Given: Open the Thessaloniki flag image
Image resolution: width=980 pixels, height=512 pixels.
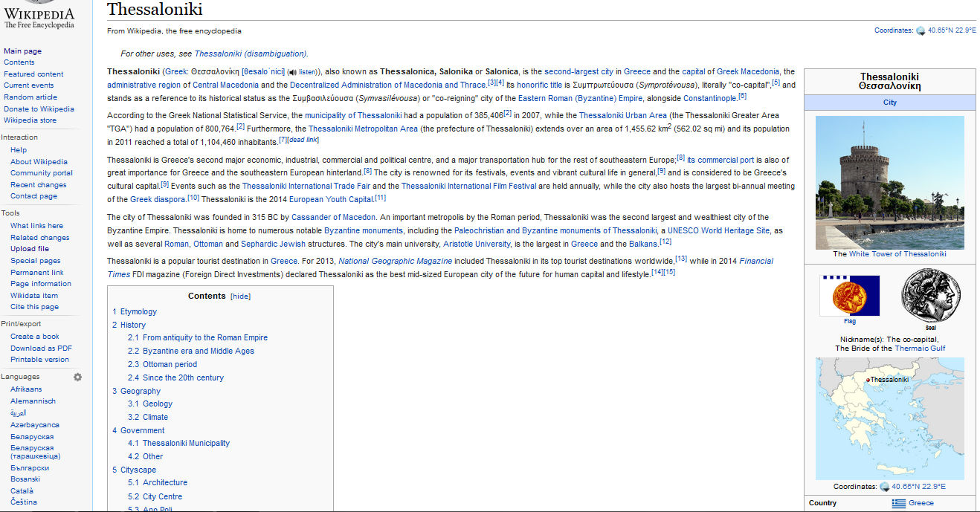Looking at the screenshot, I should click(x=849, y=295).
